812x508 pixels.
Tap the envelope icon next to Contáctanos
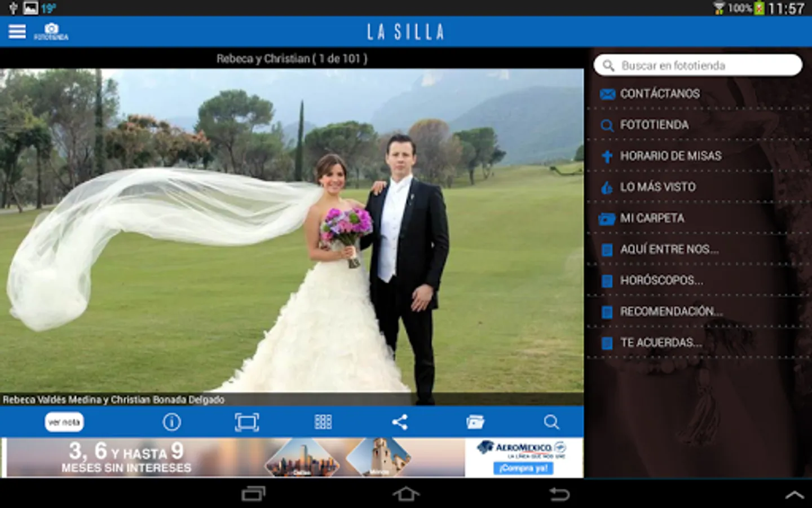[607, 94]
